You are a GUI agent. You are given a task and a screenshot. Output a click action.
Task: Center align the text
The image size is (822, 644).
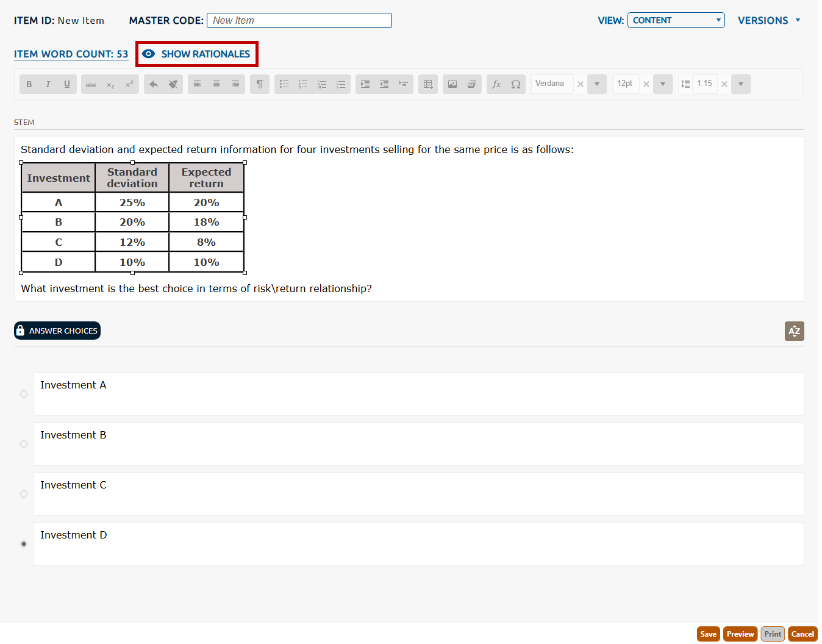[x=216, y=84]
